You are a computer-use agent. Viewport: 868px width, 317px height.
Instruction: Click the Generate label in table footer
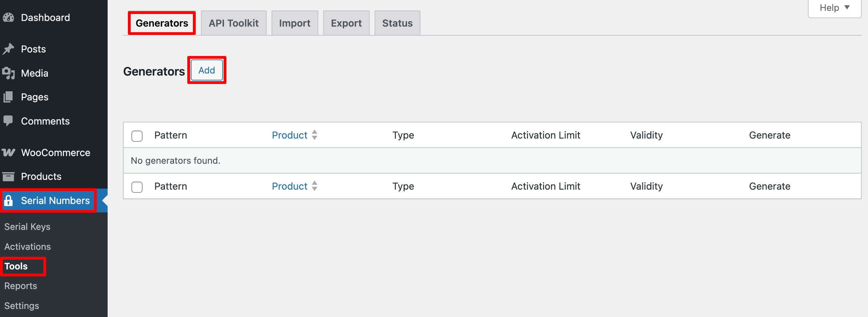coord(770,186)
